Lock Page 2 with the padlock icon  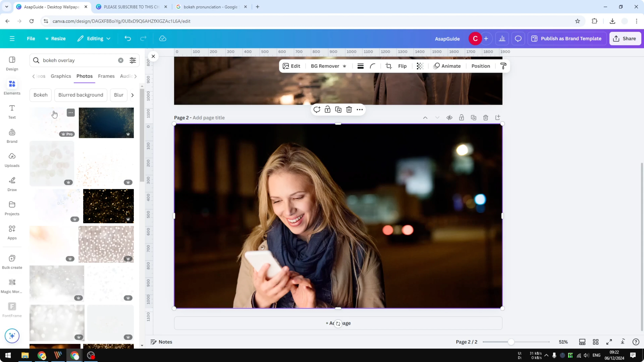pos(461,117)
